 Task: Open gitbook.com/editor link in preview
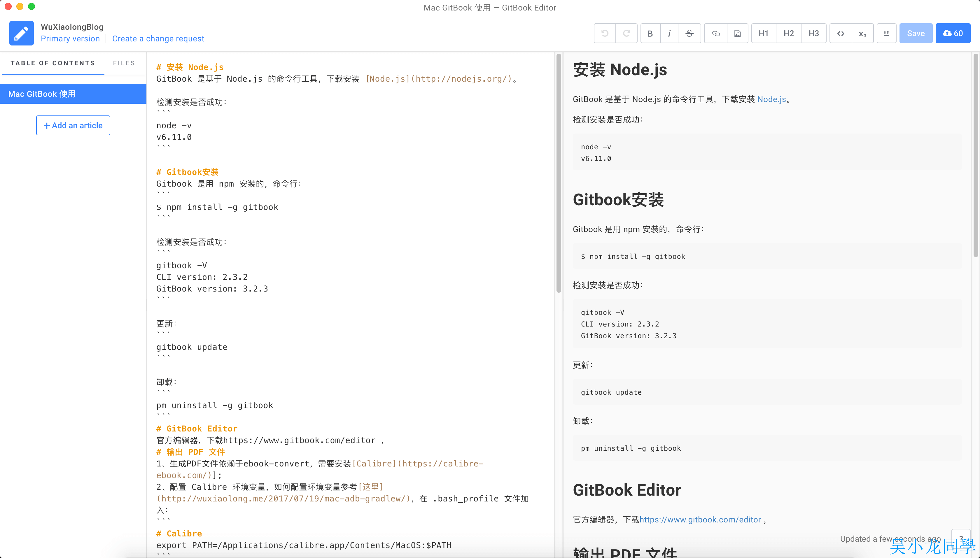[700, 520]
